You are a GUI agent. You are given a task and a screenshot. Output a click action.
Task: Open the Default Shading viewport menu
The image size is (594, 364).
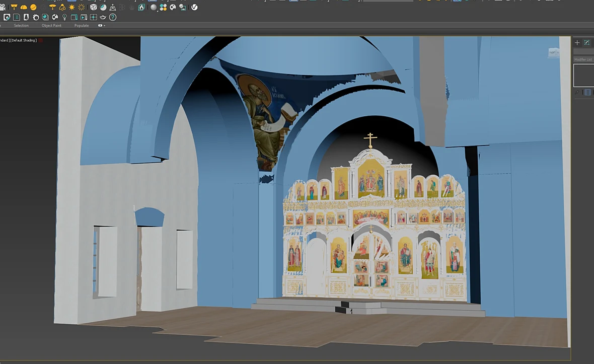coord(24,40)
